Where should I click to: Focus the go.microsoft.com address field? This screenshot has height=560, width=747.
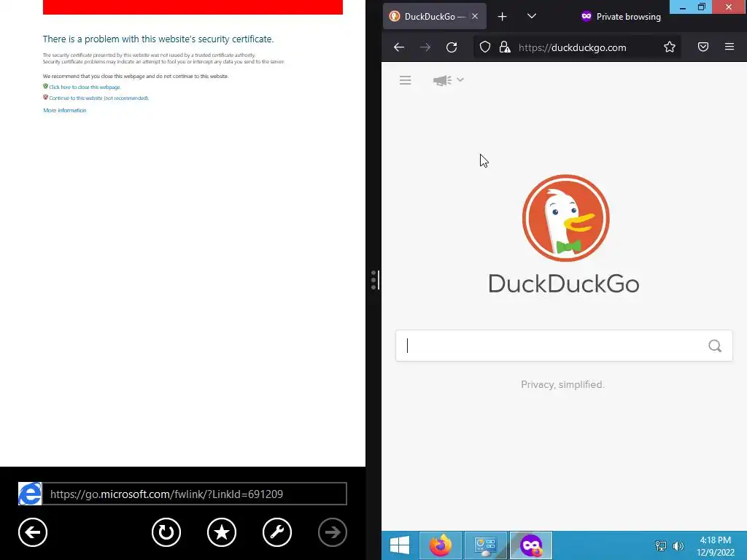[x=194, y=494]
